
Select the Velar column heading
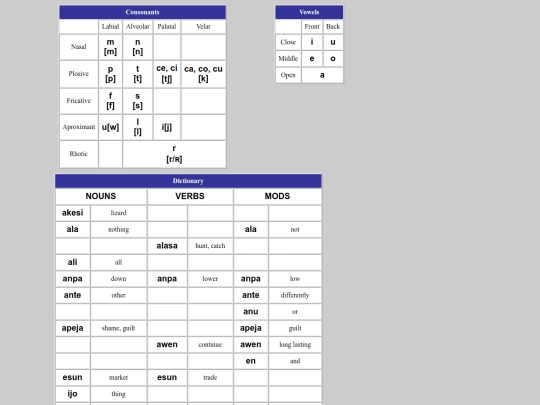(x=203, y=27)
